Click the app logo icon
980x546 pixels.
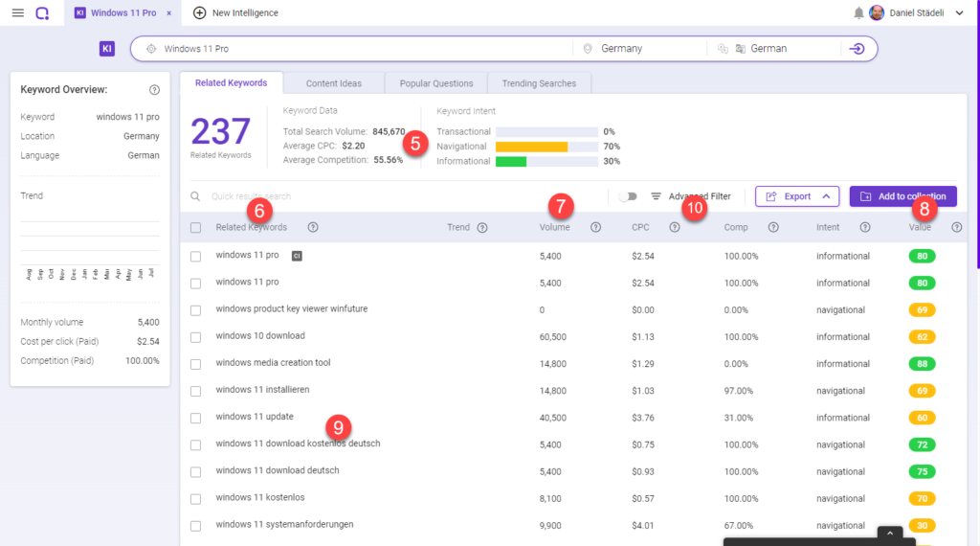point(42,12)
